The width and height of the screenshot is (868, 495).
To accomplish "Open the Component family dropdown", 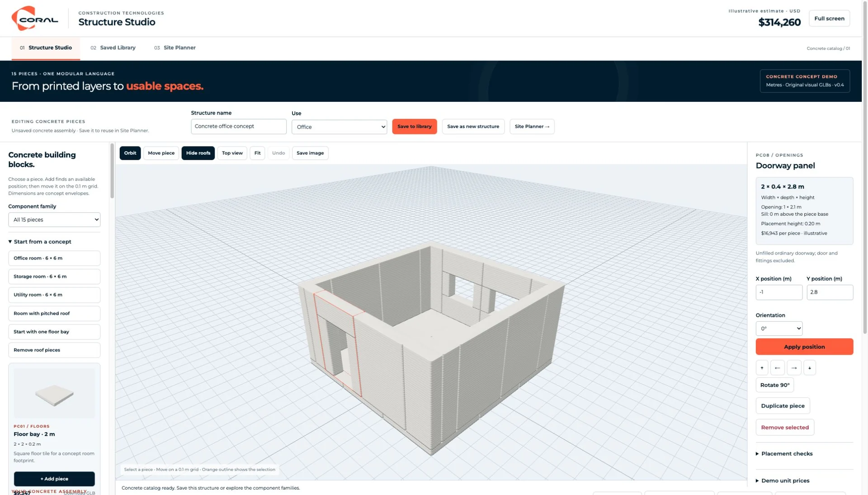I will pyautogui.click(x=54, y=219).
